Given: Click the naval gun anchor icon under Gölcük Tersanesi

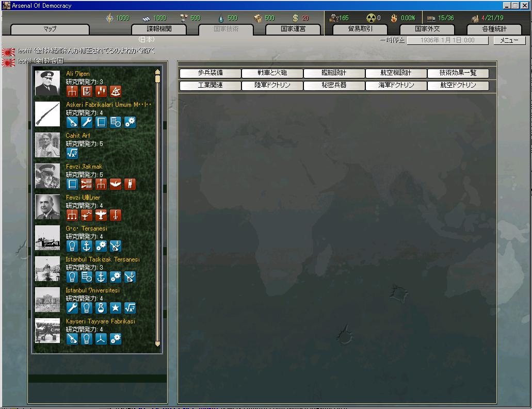Looking at the screenshot, I should [116, 246].
